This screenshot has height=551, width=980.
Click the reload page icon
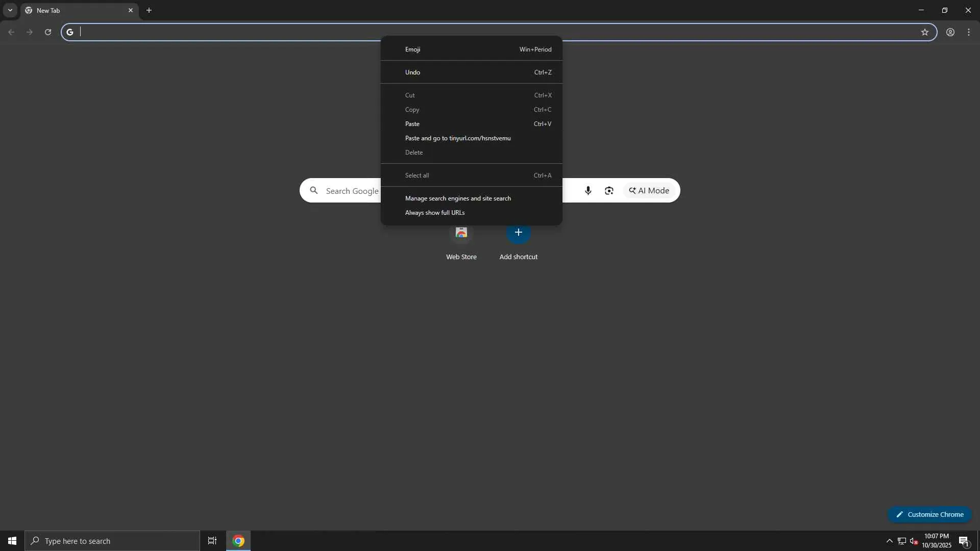click(48, 32)
